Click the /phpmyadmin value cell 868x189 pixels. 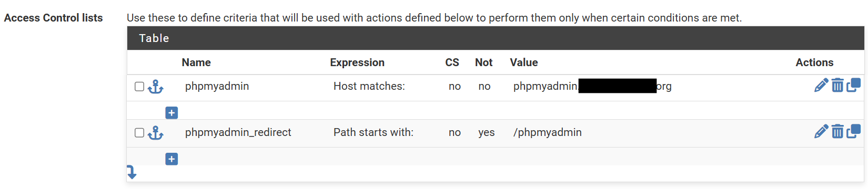548,132
